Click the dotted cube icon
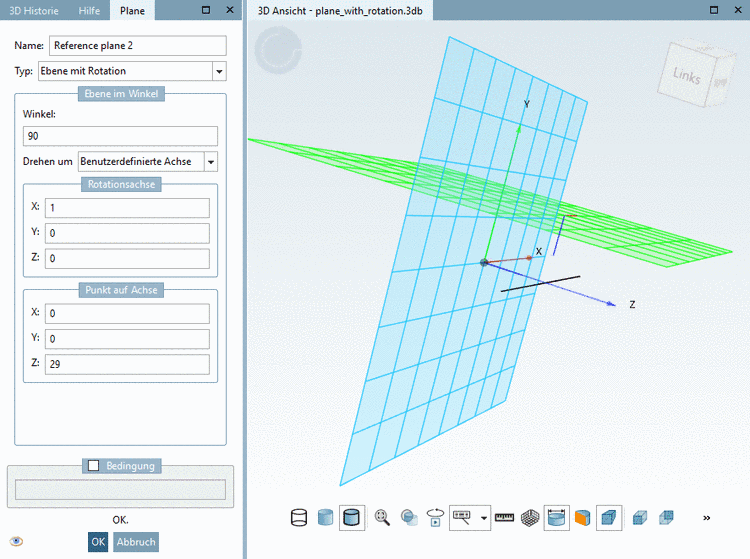 (x=640, y=518)
